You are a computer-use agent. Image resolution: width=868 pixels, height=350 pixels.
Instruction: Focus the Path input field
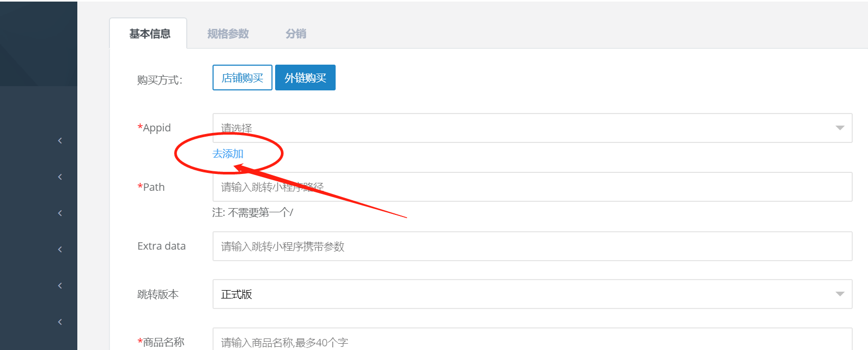[x=532, y=187]
